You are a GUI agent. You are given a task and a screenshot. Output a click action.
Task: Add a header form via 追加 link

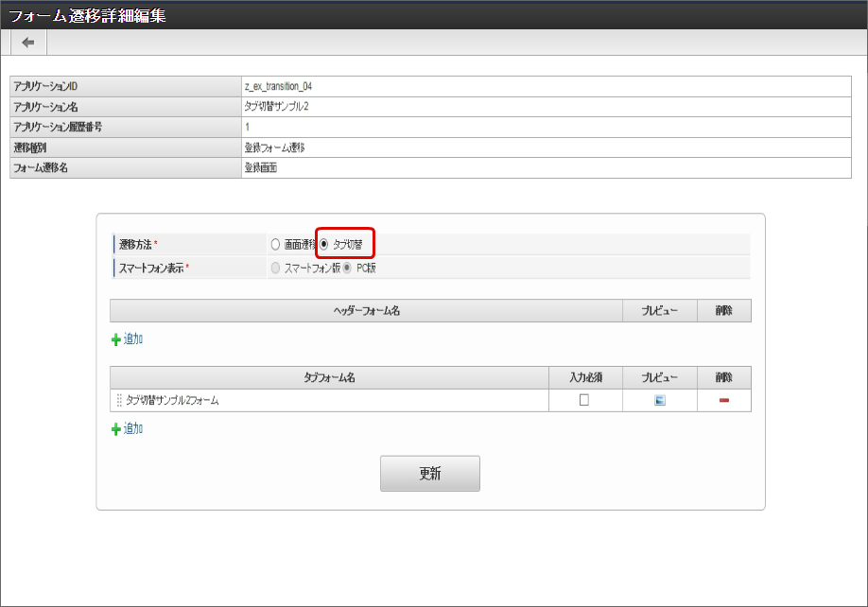128,339
